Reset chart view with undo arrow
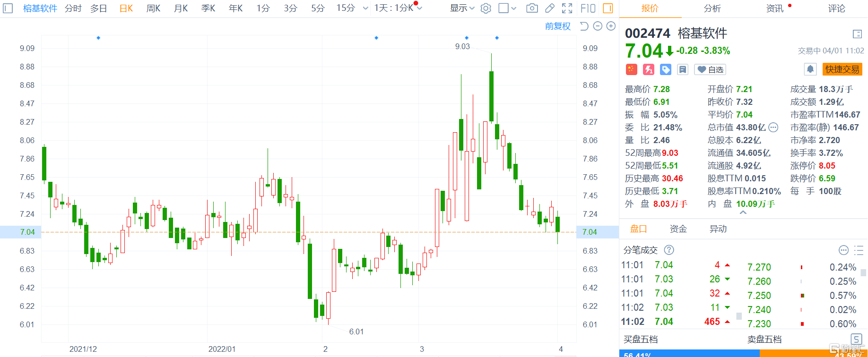The width and height of the screenshot is (868, 357). [x=584, y=26]
